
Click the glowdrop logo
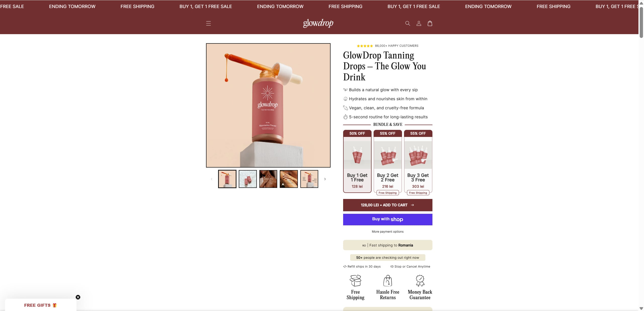tap(318, 23)
